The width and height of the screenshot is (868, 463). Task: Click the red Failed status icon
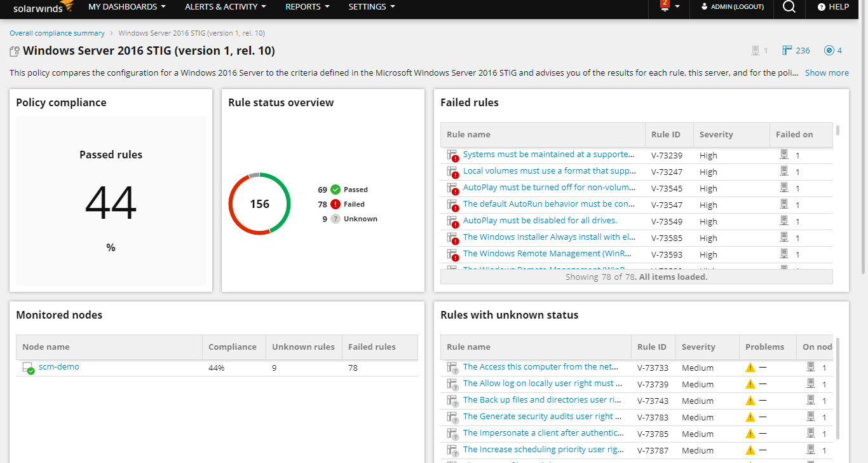pos(336,204)
